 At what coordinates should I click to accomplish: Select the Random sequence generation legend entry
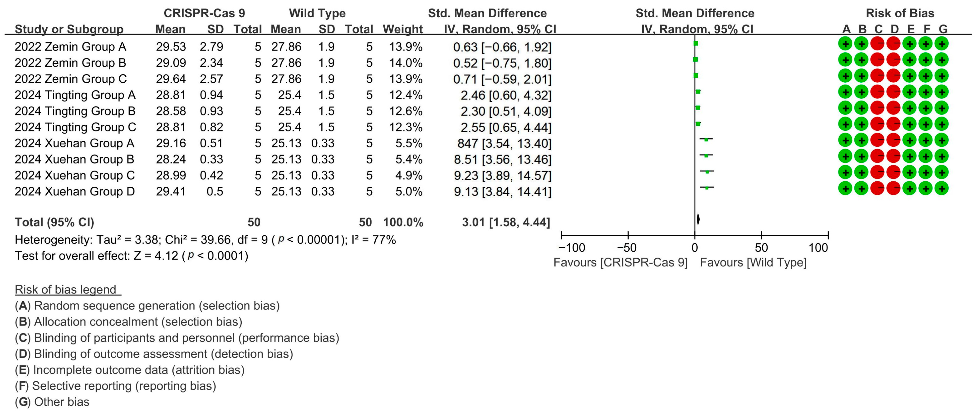(147, 305)
